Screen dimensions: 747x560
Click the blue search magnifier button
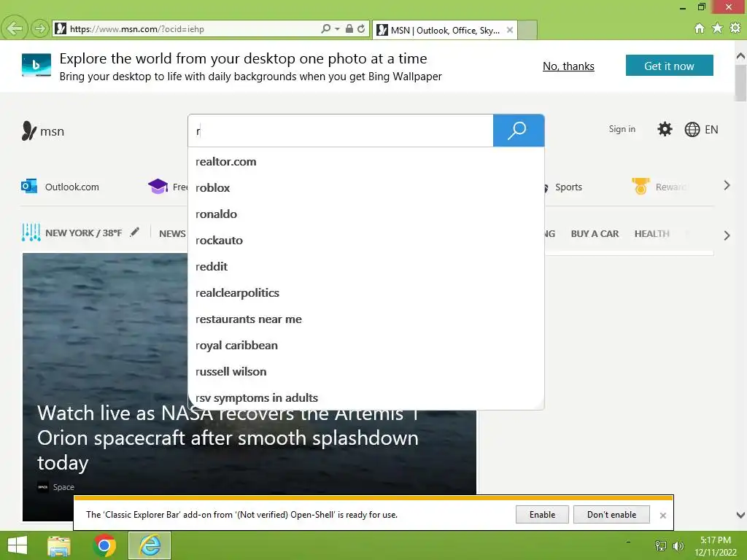tap(519, 131)
